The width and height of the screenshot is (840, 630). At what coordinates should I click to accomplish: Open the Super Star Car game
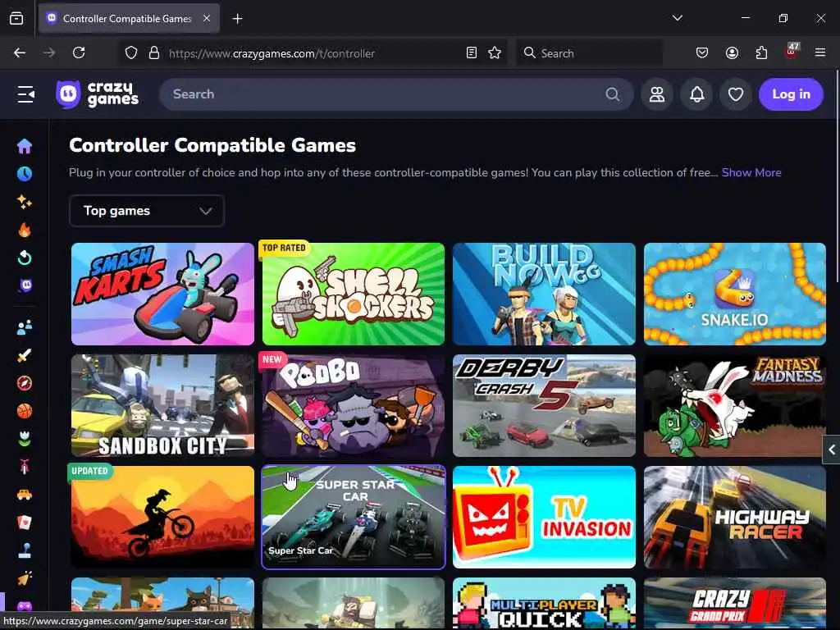click(354, 517)
